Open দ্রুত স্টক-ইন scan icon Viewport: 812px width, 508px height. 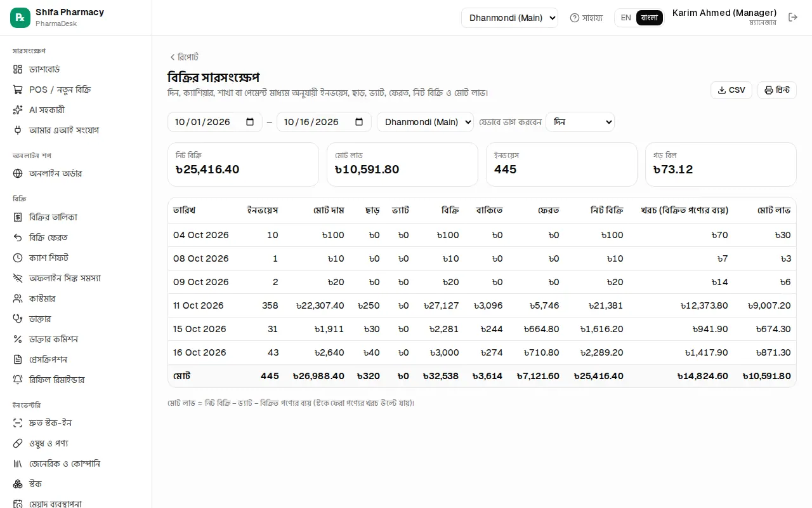(18, 423)
